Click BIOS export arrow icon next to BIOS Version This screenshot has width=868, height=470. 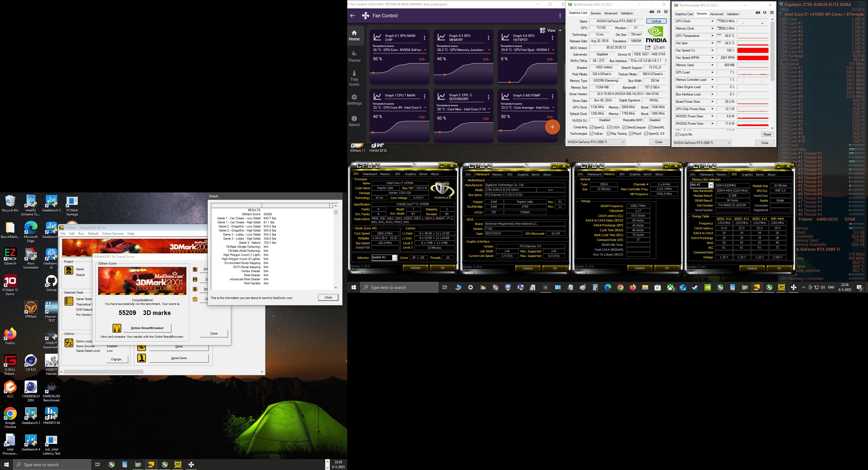click(x=648, y=47)
